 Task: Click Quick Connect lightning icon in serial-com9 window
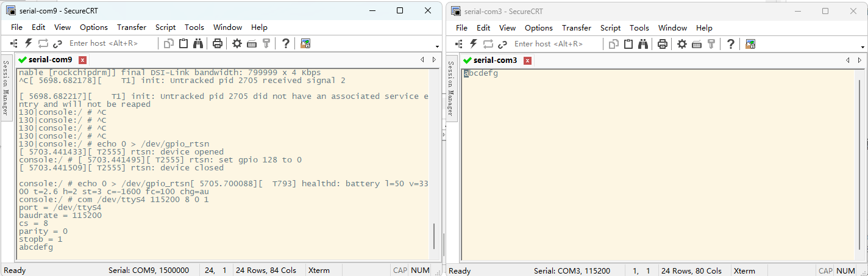[28, 43]
